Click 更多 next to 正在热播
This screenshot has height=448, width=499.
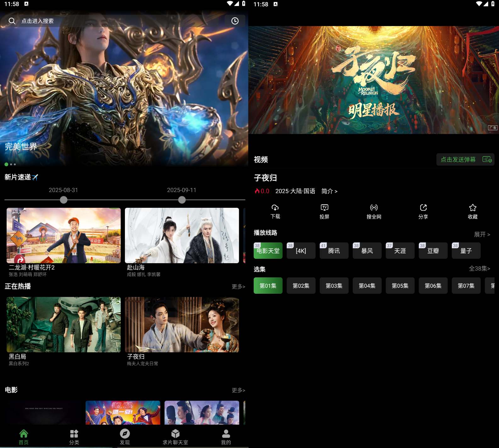[x=238, y=286]
